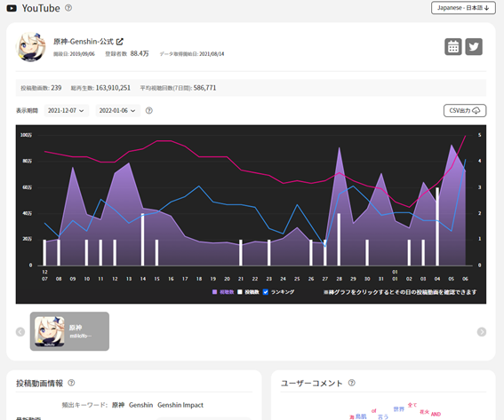Open the Japanese - 日本語 language dropdown
Screen dimensions: 504x420
(463, 8)
